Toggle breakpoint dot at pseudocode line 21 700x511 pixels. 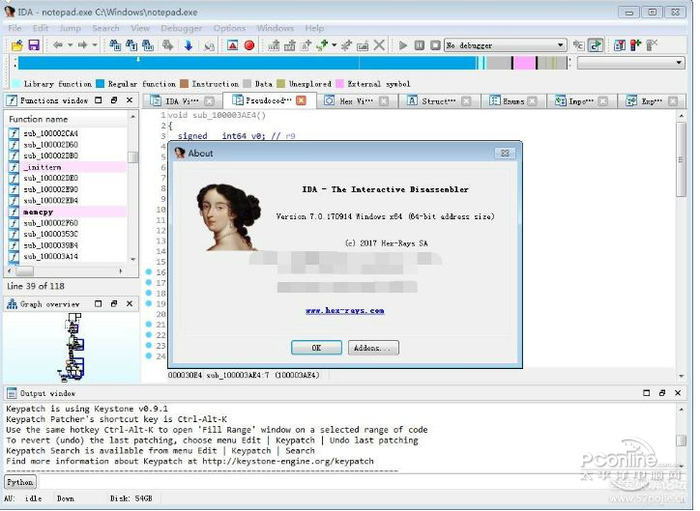(149, 324)
